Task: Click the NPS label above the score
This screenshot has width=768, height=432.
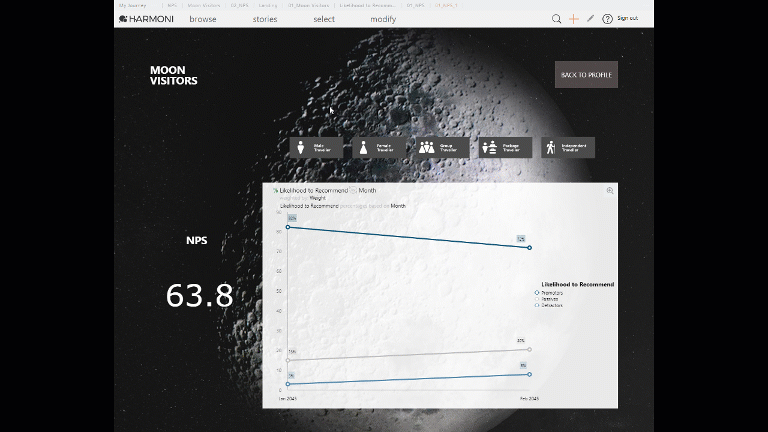Action: point(196,240)
